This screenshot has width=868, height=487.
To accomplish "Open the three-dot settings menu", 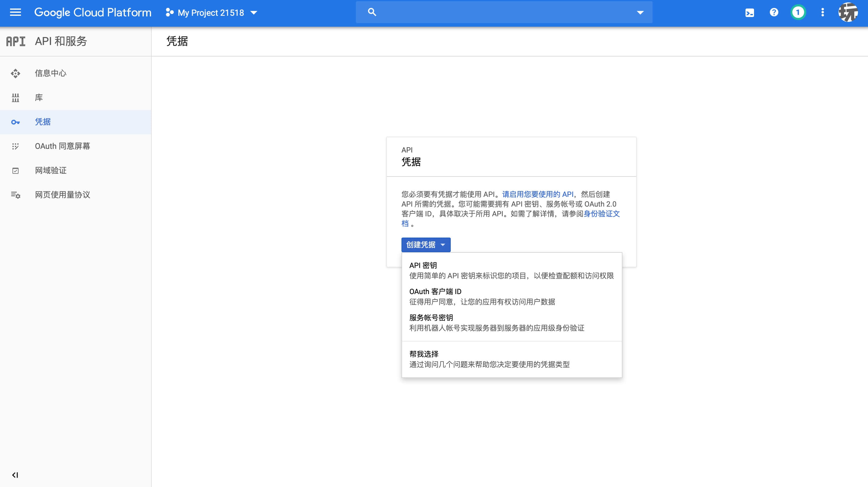I will 822,12.
